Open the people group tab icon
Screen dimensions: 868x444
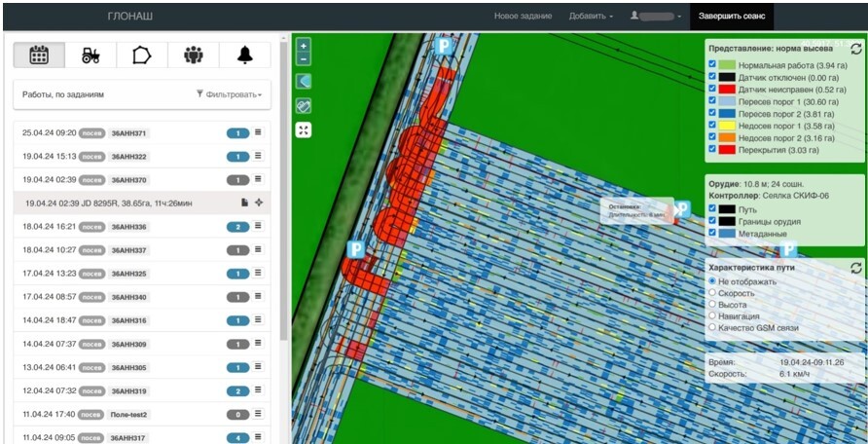(194, 55)
